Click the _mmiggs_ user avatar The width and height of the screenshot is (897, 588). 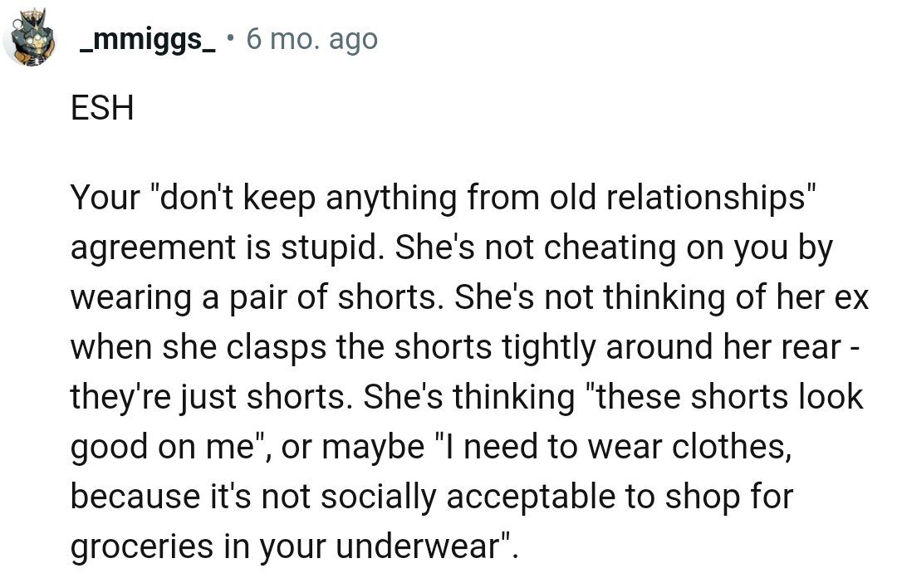(x=29, y=39)
